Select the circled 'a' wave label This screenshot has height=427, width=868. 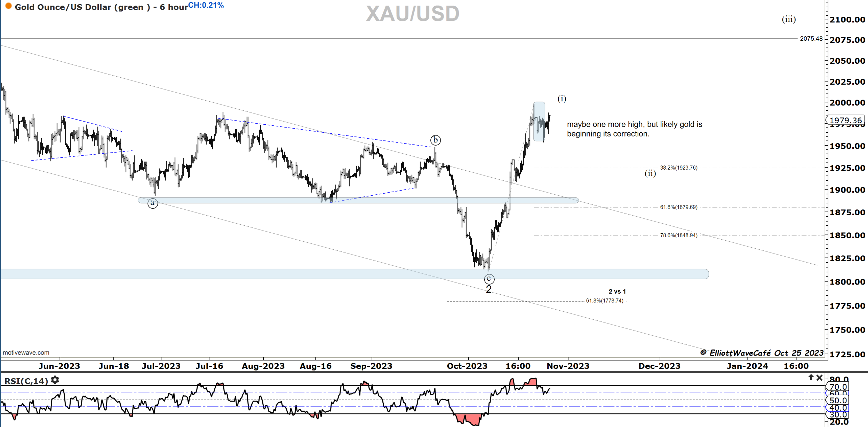pos(152,203)
